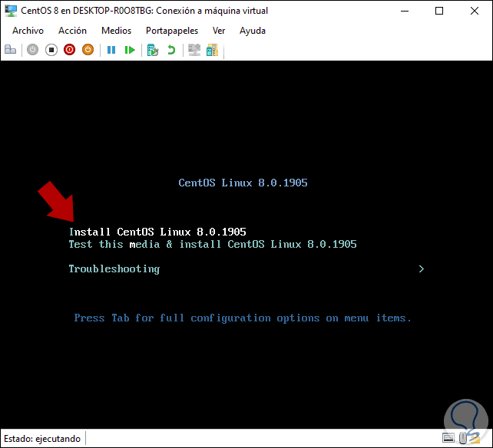Click the enhanced session toolbar icon
Viewport: 493px width, 448px height.
(x=194, y=50)
